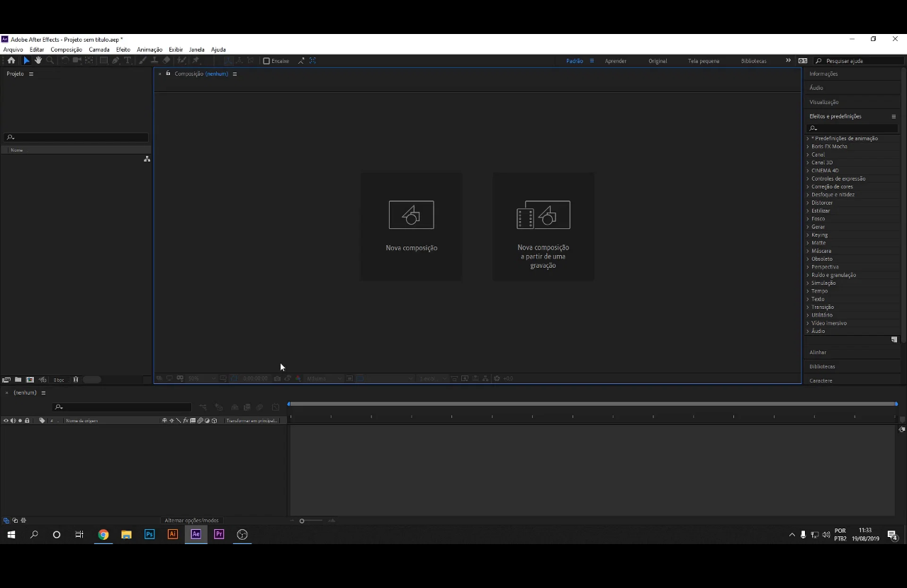Click Interpret footage icon in Projeto panel
Screen dimensions: 907x588
tap(6, 380)
